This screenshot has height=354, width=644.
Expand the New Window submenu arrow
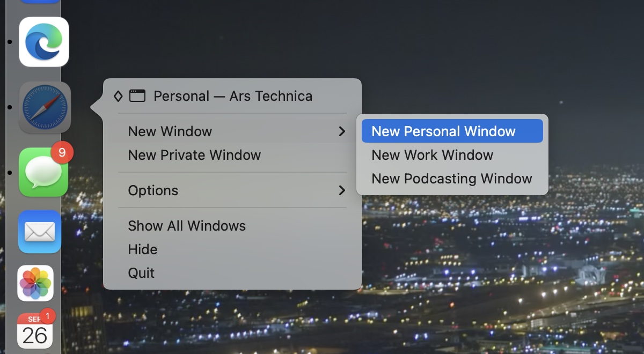pyautogui.click(x=342, y=131)
